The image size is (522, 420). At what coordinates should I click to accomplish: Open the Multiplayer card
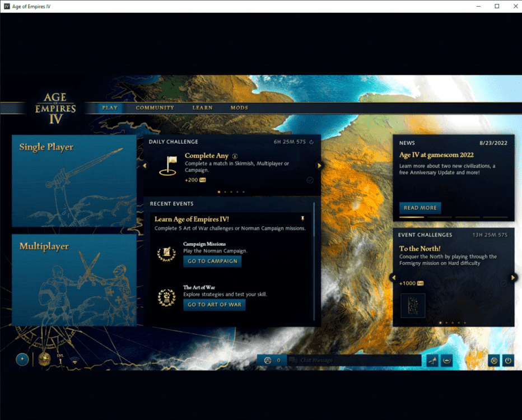[74, 280]
